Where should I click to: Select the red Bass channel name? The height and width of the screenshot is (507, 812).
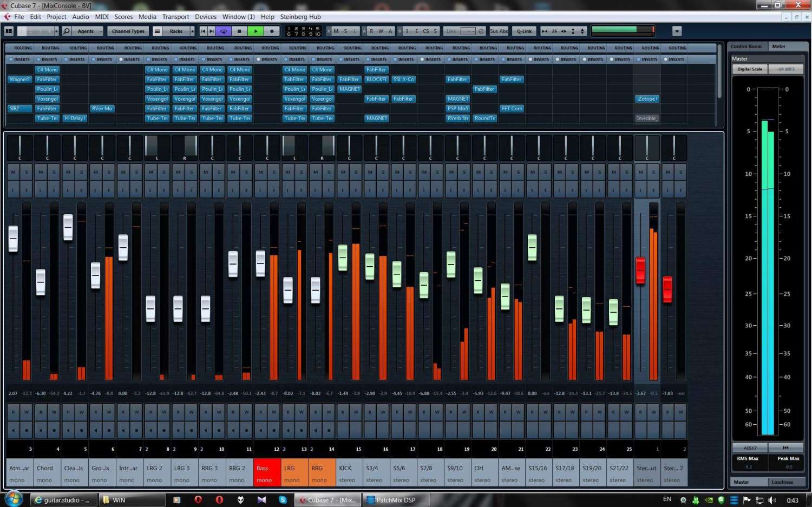click(x=267, y=472)
